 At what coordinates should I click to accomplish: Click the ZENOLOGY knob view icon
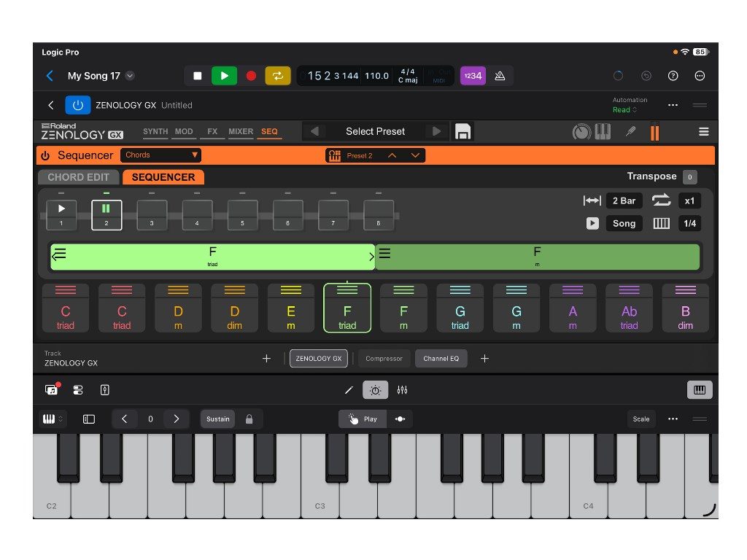click(x=581, y=131)
